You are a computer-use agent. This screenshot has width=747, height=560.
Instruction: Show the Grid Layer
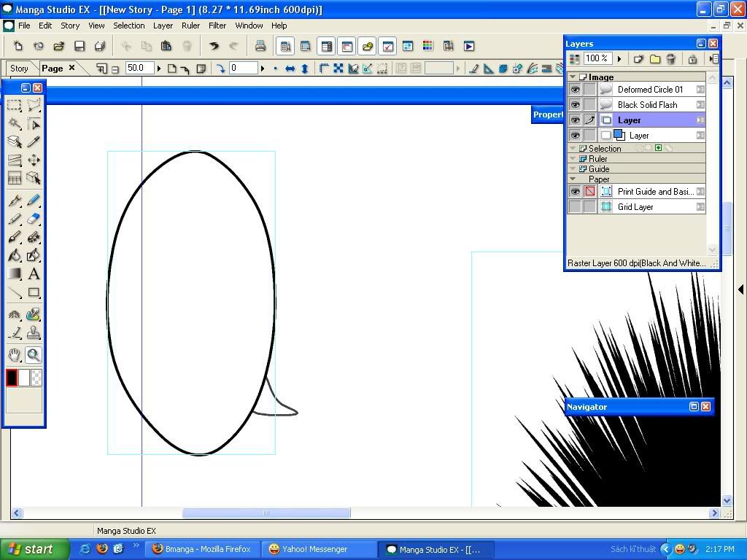click(x=575, y=206)
